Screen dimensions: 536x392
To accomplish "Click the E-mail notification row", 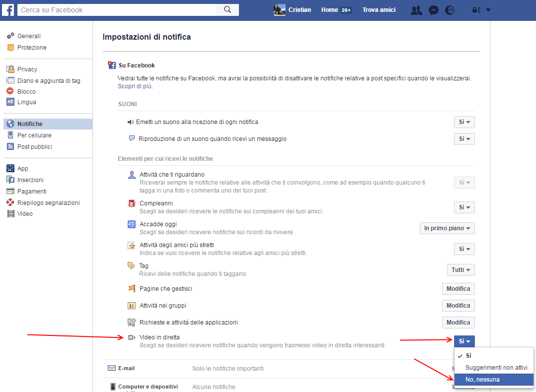I will [x=291, y=369].
